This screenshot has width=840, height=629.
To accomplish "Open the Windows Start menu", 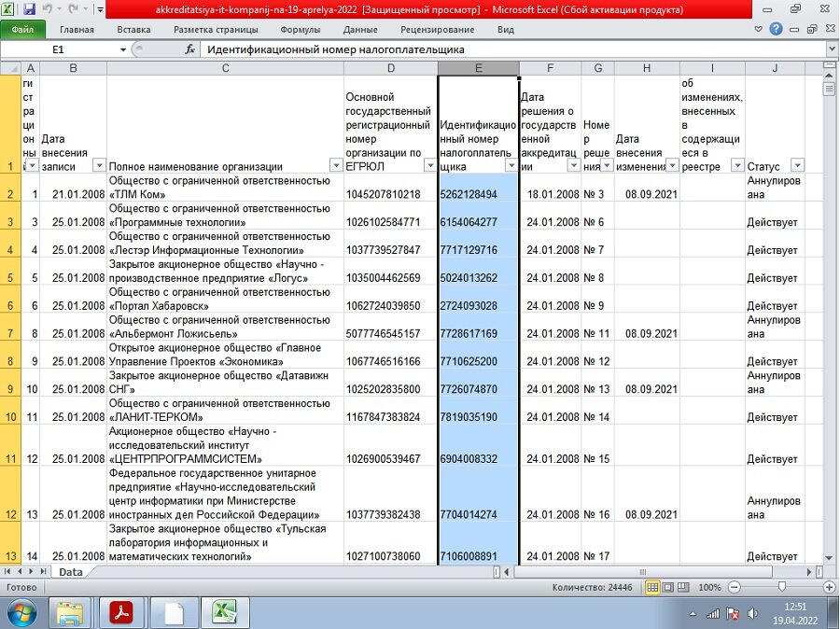I will [x=21, y=613].
